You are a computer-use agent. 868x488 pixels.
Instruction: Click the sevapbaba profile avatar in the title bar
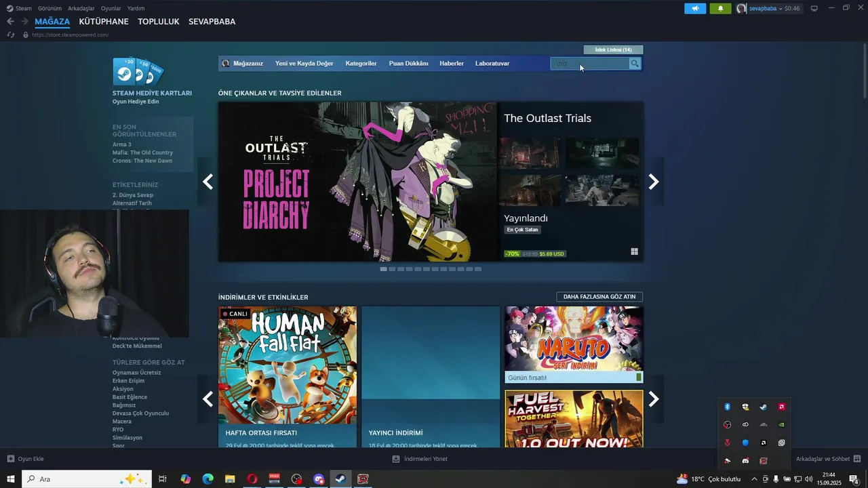pos(742,8)
